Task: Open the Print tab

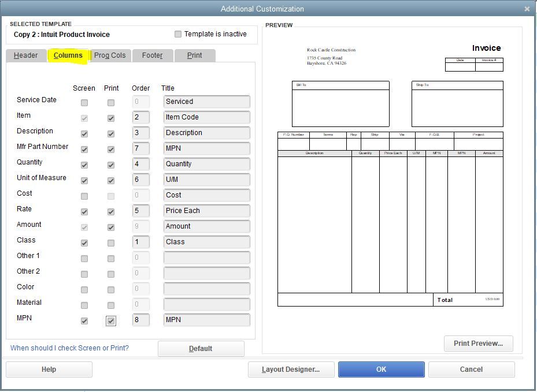Action: click(195, 55)
